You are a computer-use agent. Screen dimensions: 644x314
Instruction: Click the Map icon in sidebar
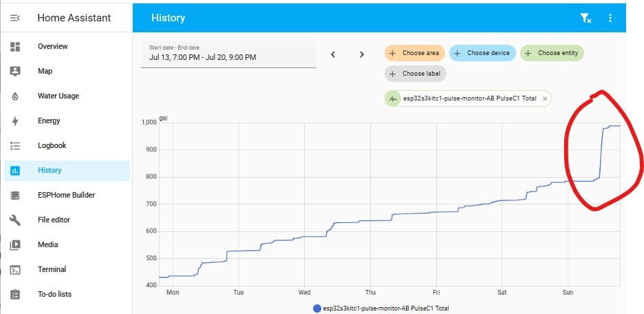(15, 71)
